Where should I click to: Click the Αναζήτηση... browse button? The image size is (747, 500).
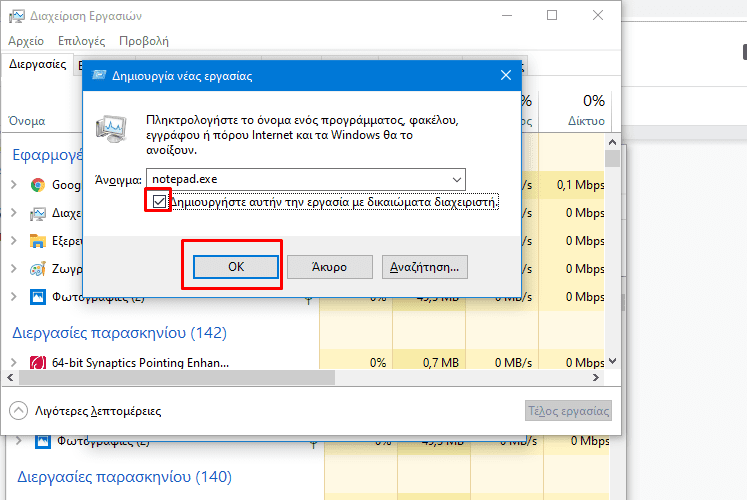coord(426,267)
